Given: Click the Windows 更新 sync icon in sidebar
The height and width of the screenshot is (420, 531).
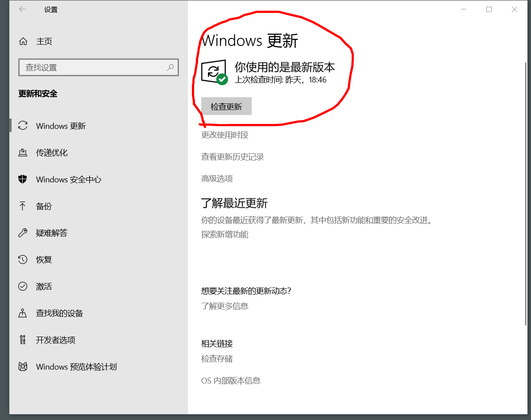Looking at the screenshot, I should click(23, 126).
